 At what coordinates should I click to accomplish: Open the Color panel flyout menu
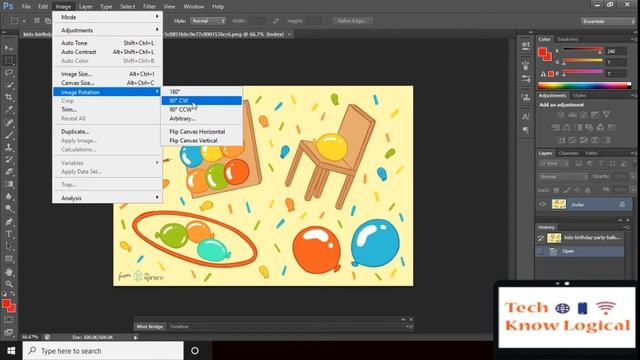(634, 39)
